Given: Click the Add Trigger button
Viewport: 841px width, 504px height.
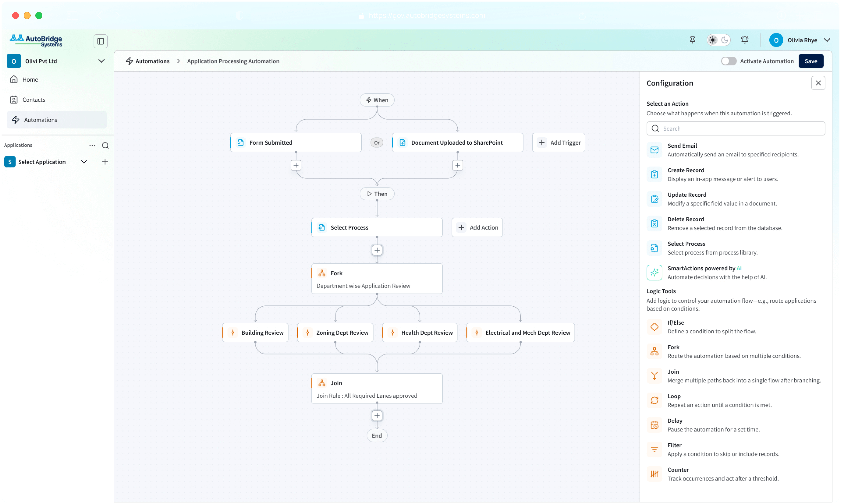Looking at the screenshot, I should 558,143.
